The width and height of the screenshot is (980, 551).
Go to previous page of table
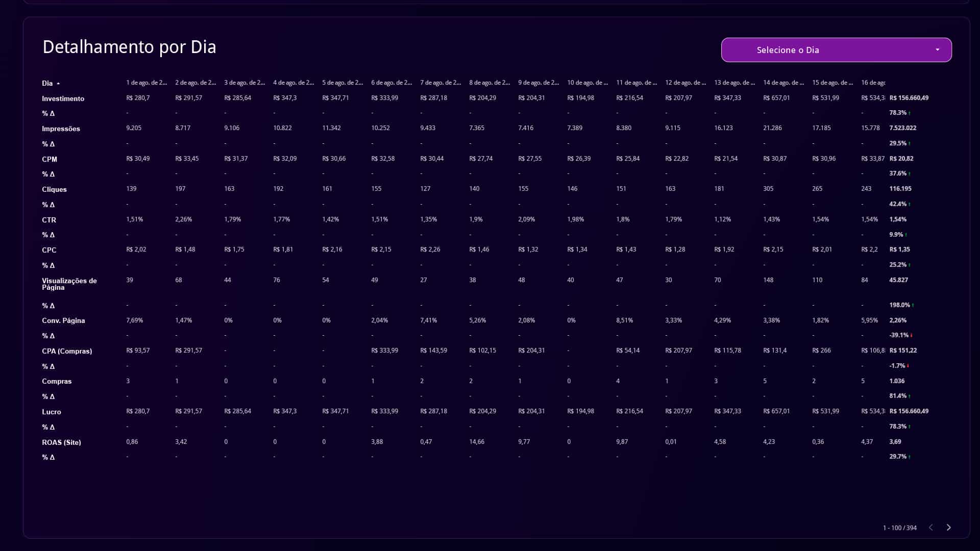point(930,528)
